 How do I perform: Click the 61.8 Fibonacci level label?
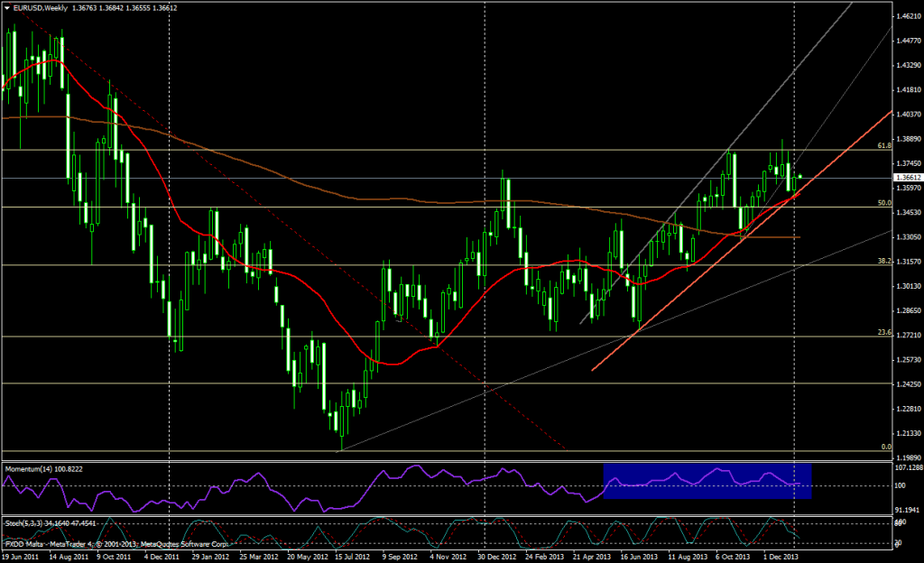pos(884,145)
